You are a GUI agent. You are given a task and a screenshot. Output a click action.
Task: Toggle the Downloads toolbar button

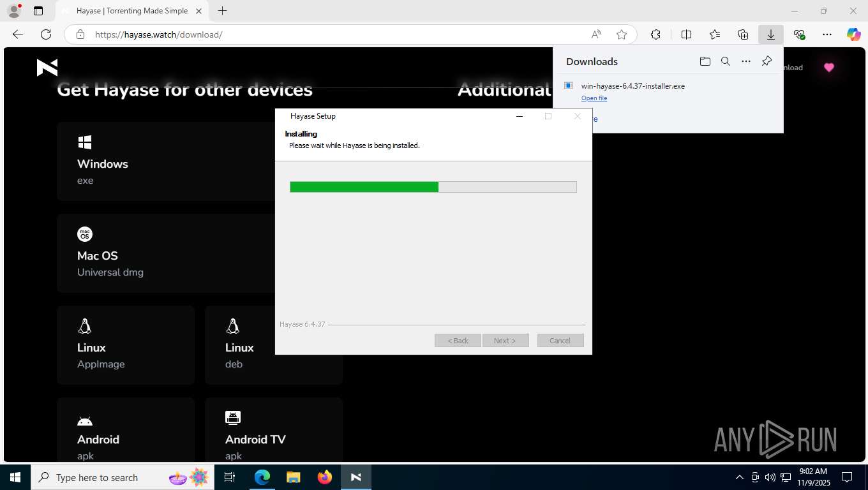[771, 34]
